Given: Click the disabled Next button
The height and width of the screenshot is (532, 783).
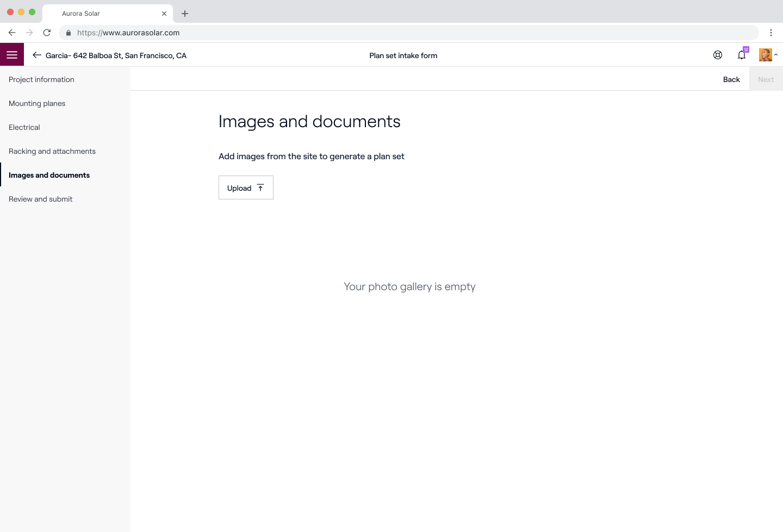Looking at the screenshot, I should (766, 79).
